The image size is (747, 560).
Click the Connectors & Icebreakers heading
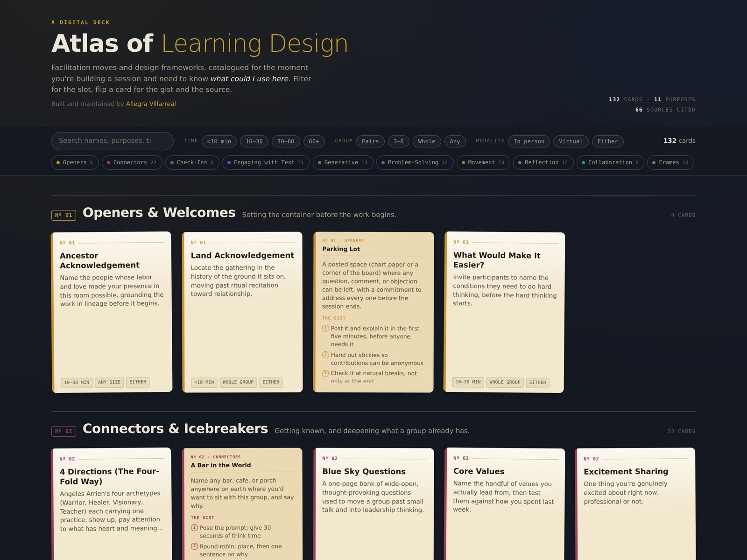point(176,429)
